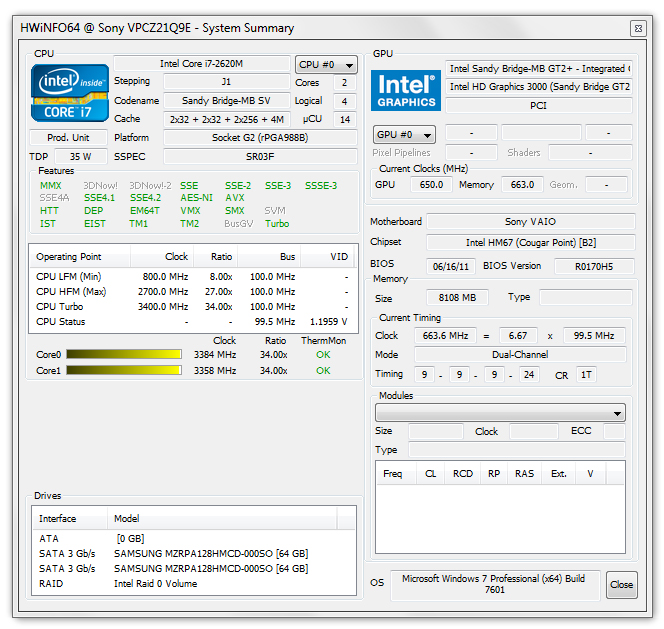664x629 pixels.
Task: Click the RAS column header in Modules
Action: [x=524, y=474]
